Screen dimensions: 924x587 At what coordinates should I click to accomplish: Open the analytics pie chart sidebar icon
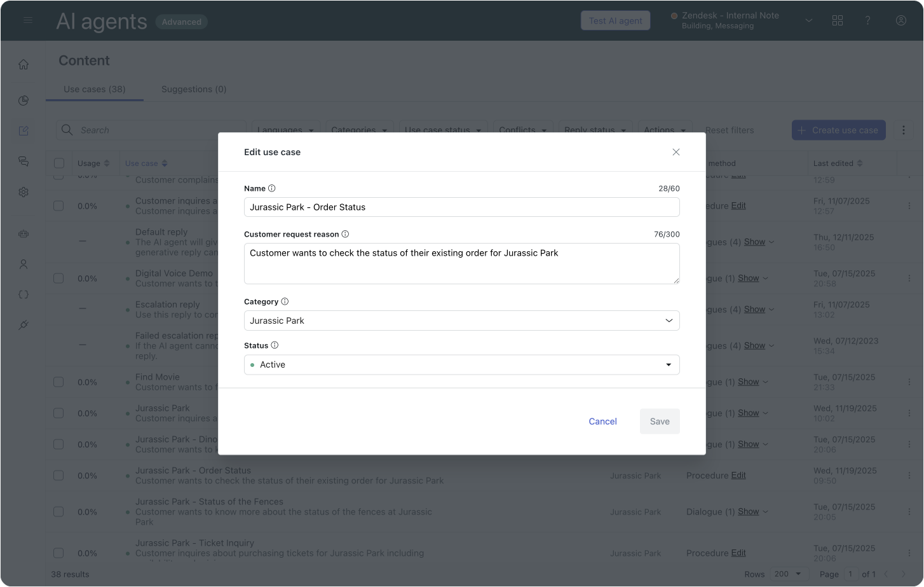pos(24,100)
